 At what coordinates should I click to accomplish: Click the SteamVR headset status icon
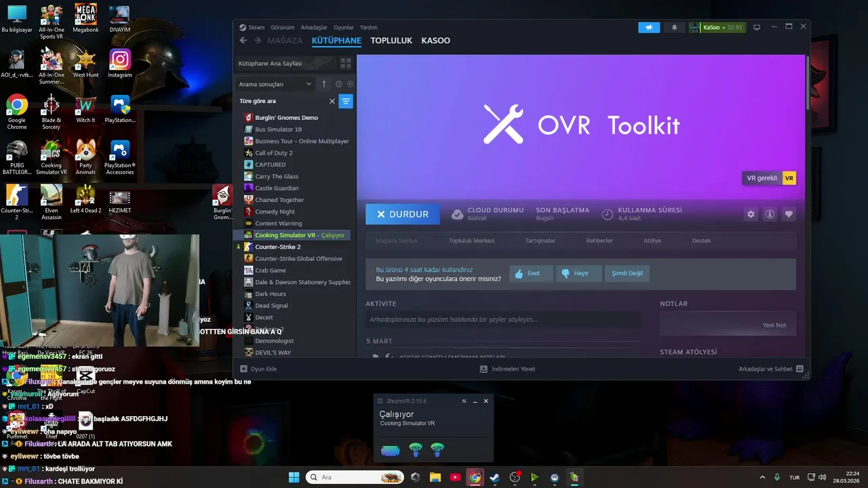click(390, 451)
